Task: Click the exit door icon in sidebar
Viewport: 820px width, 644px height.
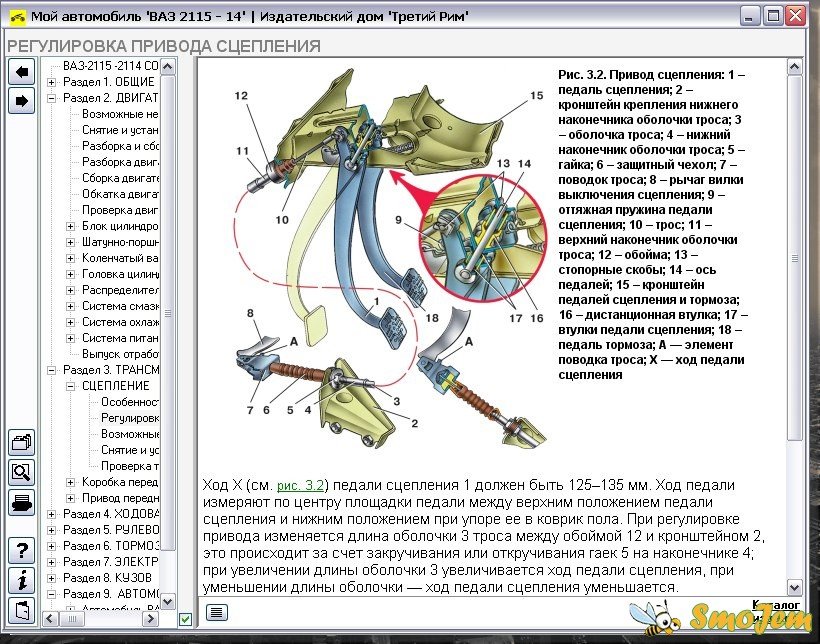Action: click(x=21, y=609)
